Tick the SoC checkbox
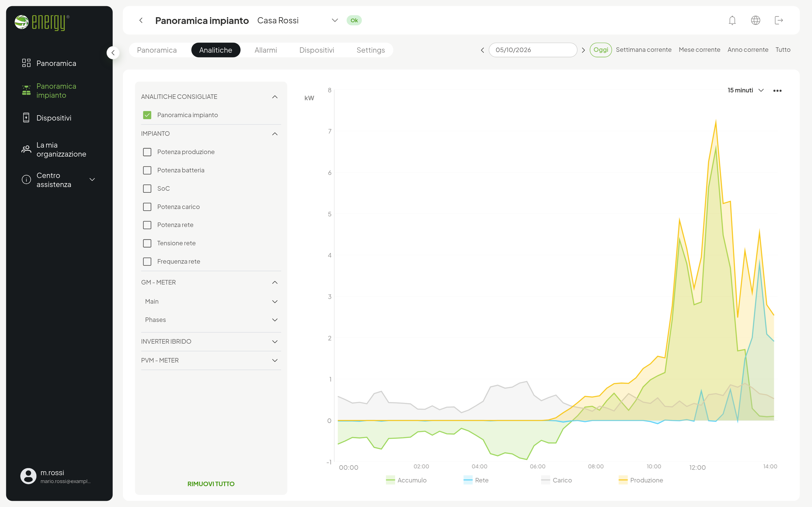Image resolution: width=812 pixels, height=507 pixels. tap(147, 188)
